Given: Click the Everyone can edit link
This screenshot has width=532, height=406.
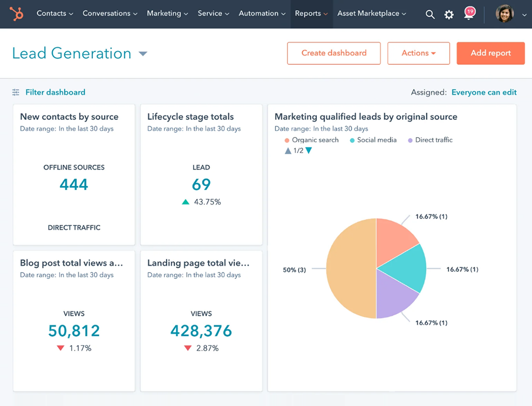Looking at the screenshot, I should click(x=484, y=92).
